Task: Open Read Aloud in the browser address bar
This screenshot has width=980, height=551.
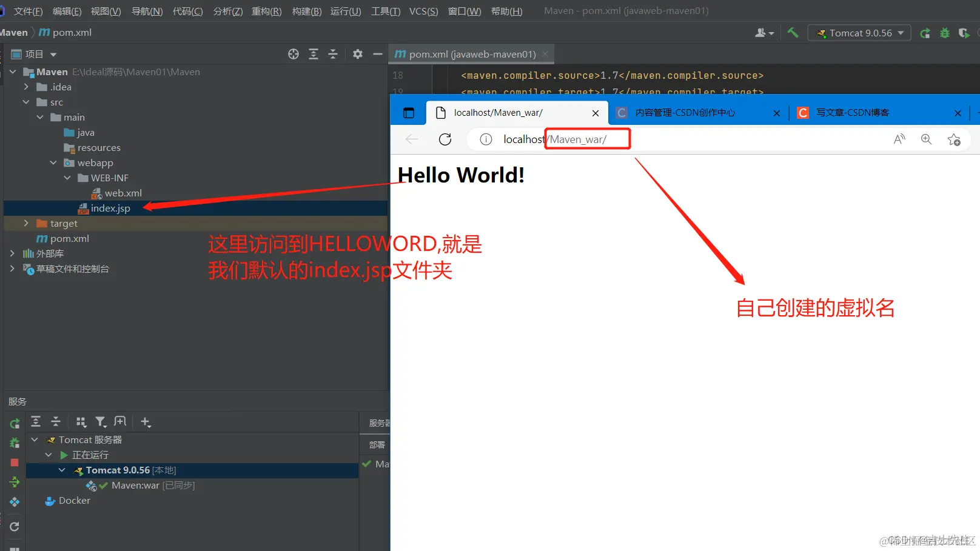Action: (x=899, y=139)
